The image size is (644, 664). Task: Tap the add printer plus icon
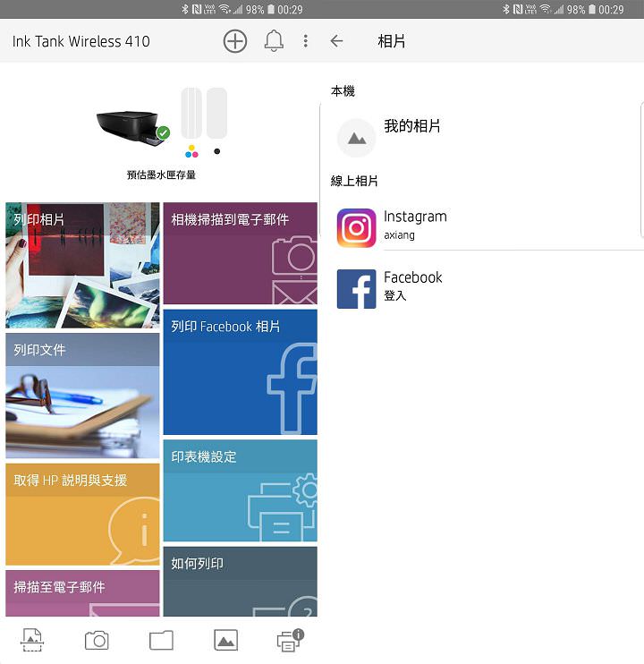(x=234, y=41)
